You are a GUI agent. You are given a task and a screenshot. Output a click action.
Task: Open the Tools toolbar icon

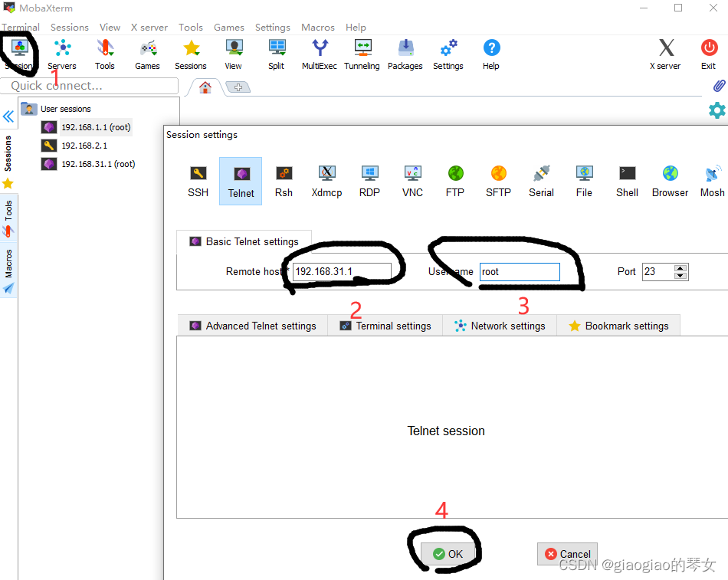105,55
